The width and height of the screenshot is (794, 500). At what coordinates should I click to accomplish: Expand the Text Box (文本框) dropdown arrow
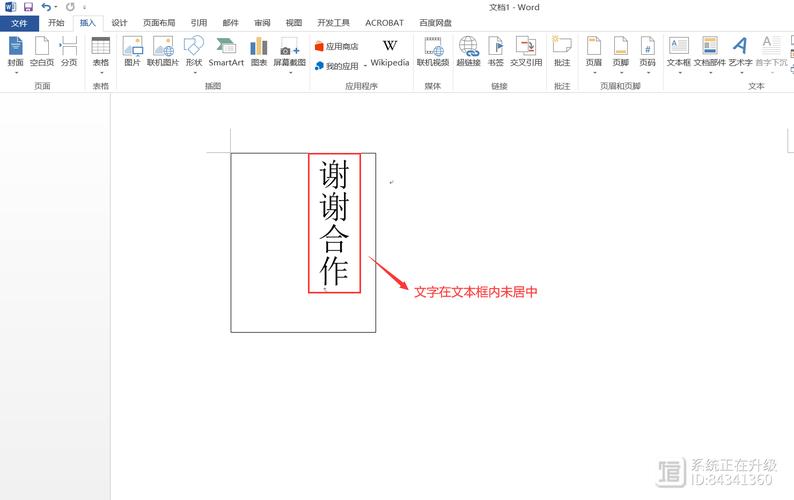(679, 73)
